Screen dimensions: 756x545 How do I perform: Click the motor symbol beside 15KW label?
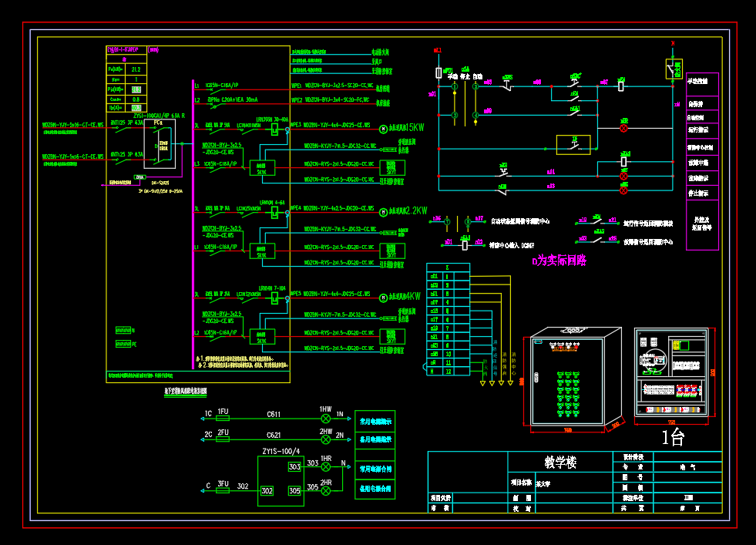[x=383, y=129]
